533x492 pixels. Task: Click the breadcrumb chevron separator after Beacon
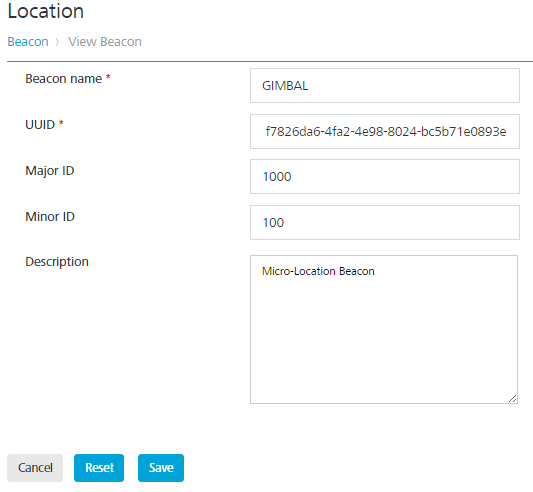point(57,42)
